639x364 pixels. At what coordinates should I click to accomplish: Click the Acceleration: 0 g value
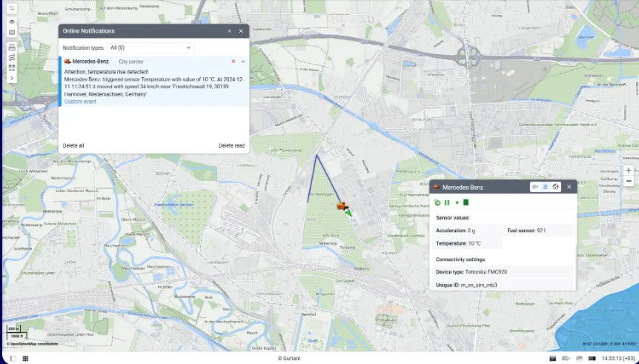[x=456, y=231]
